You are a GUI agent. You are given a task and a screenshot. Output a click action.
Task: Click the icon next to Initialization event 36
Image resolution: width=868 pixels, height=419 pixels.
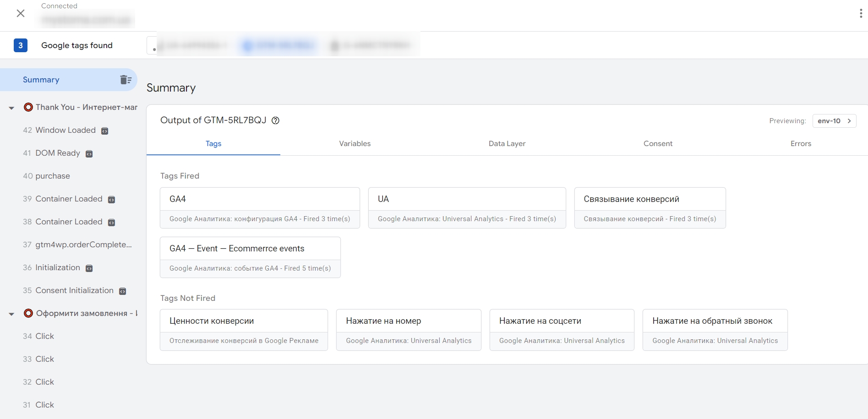(89, 268)
